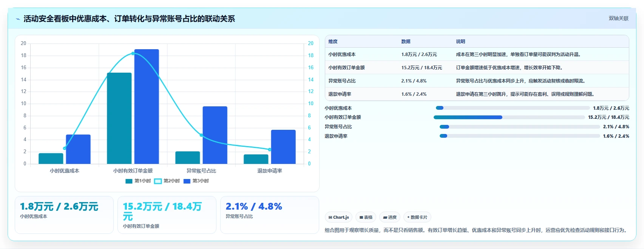644x249 pixels.
Task: Click the slanted bar icon in 进度 chip
Action: coord(385,218)
